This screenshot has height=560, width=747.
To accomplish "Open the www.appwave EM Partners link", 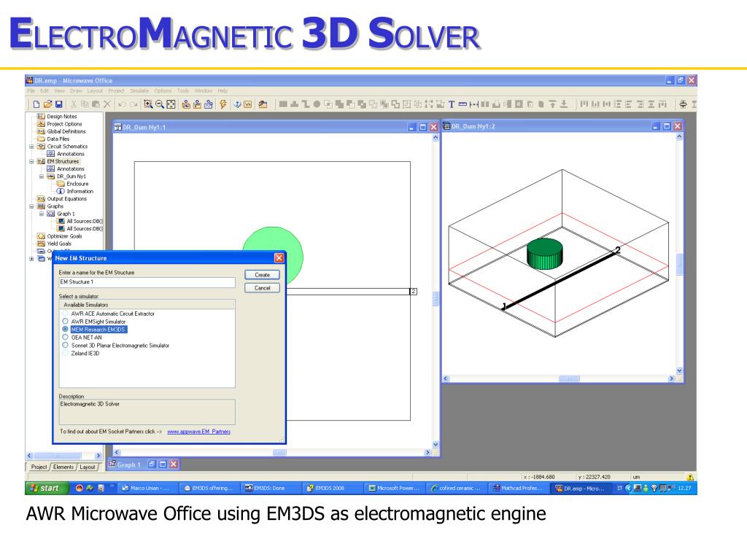I will coord(198,432).
